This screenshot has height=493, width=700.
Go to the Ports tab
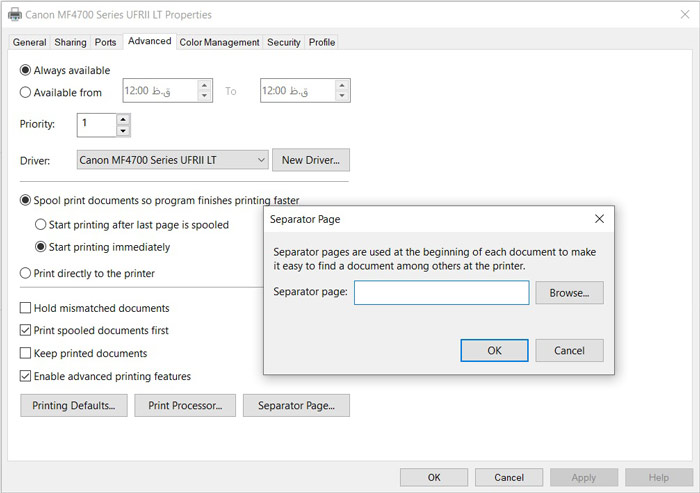click(x=105, y=42)
